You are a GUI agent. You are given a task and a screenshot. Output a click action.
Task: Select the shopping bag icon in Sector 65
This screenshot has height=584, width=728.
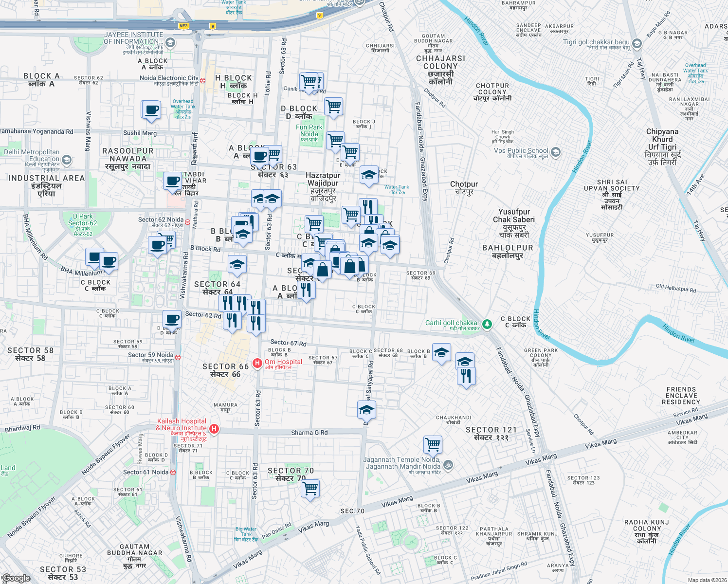coord(322,269)
